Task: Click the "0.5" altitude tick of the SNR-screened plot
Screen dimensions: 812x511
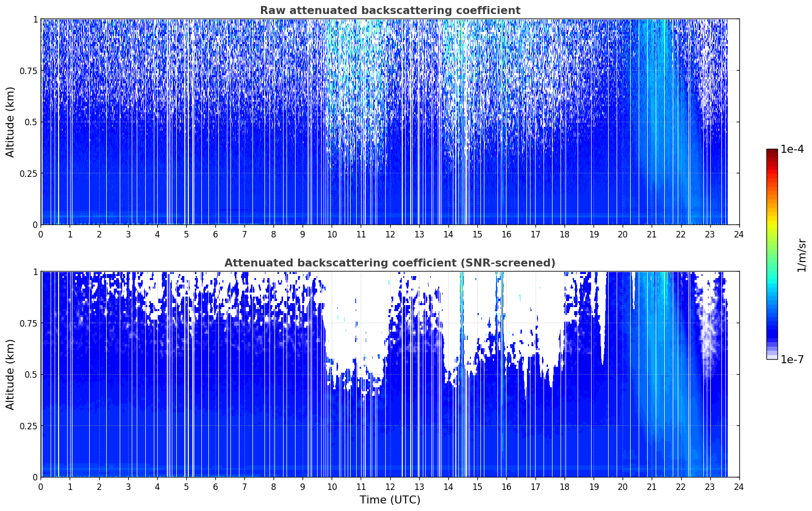Action: 32,375
